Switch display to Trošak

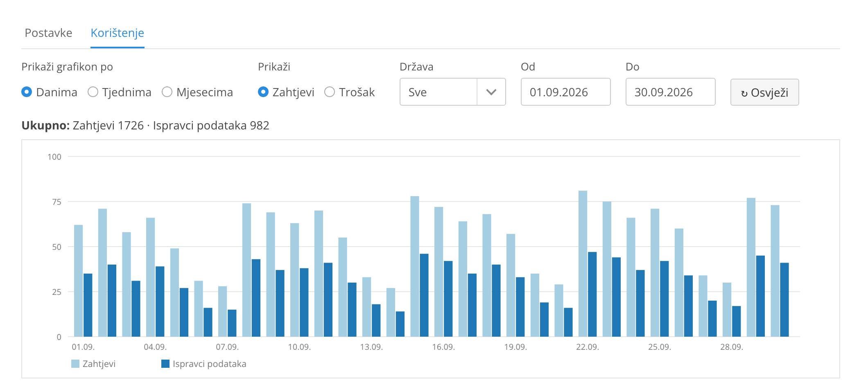coord(330,92)
